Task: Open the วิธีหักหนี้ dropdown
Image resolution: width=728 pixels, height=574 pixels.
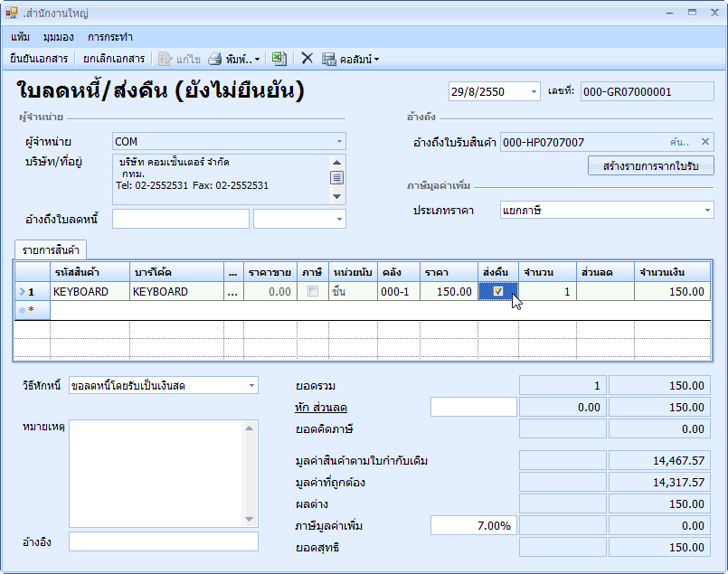Action: [251, 386]
